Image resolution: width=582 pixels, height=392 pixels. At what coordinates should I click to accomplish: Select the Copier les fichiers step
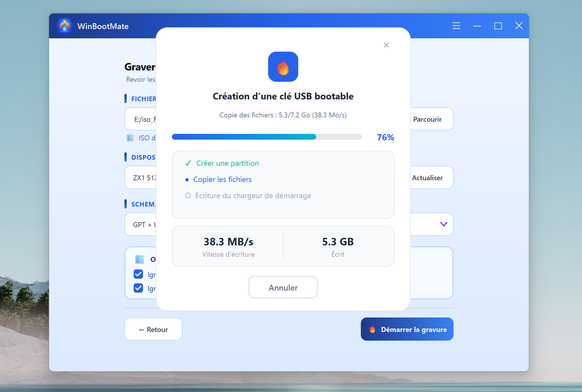[222, 179]
